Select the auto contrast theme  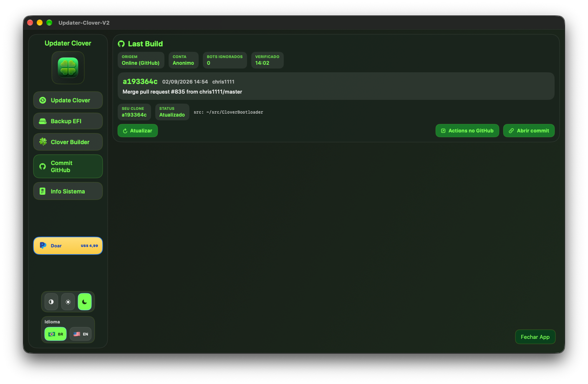click(x=51, y=302)
